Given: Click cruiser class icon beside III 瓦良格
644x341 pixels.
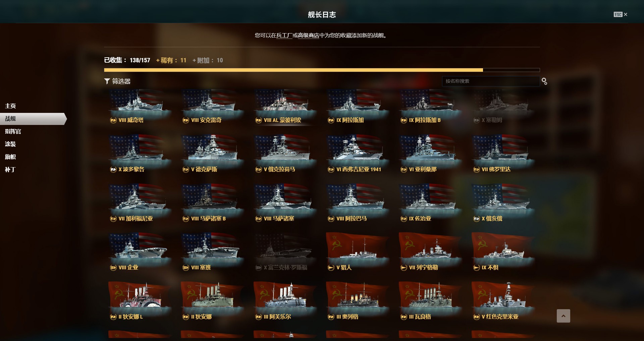Looking at the screenshot, I should (x=404, y=317).
